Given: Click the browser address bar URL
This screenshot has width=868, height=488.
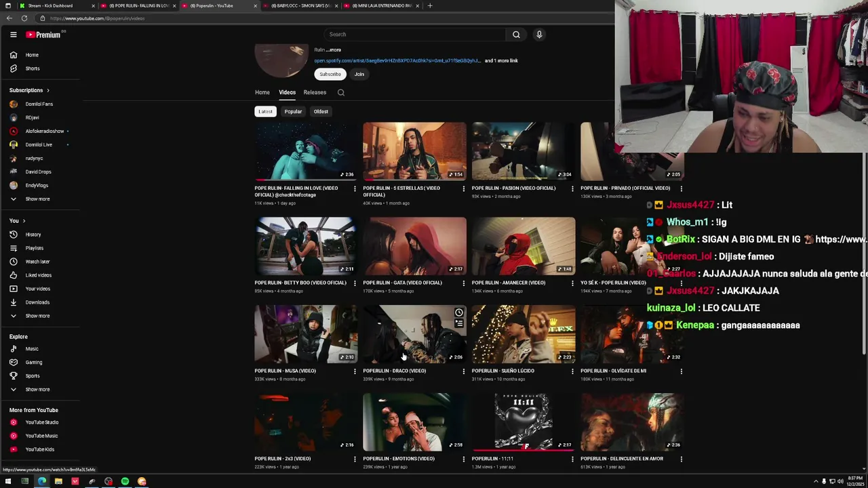Looking at the screenshot, I should [x=97, y=18].
